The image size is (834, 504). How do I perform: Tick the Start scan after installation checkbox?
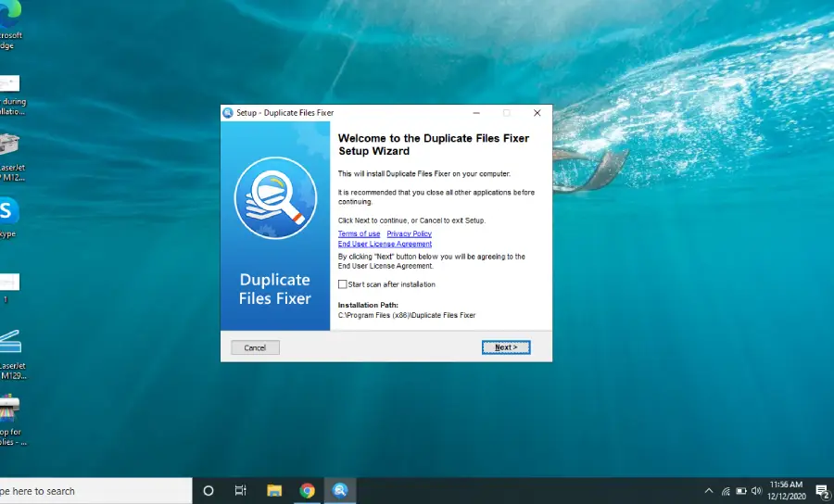[x=343, y=284]
